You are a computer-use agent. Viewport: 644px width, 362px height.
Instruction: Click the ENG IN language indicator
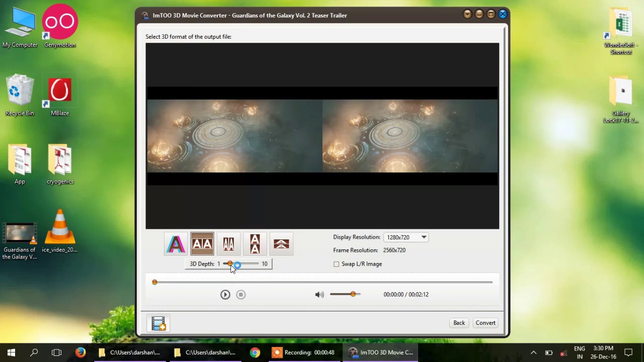click(x=580, y=352)
